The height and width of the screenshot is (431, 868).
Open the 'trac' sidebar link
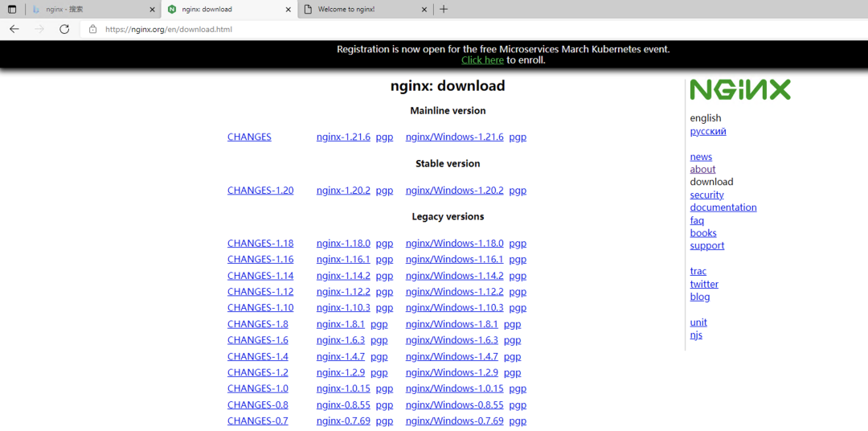tap(698, 271)
